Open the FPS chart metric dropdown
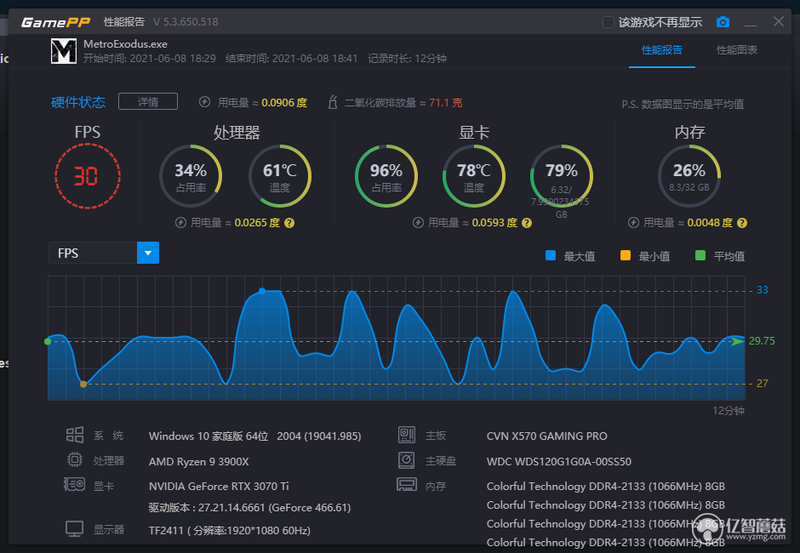Screen dimensions: 800x553 pos(148,253)
